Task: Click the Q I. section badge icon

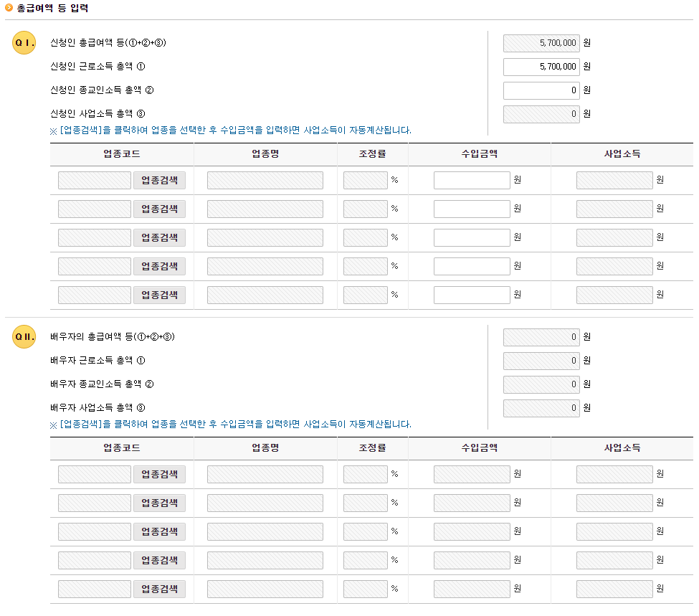Action: tap(24, 43)
